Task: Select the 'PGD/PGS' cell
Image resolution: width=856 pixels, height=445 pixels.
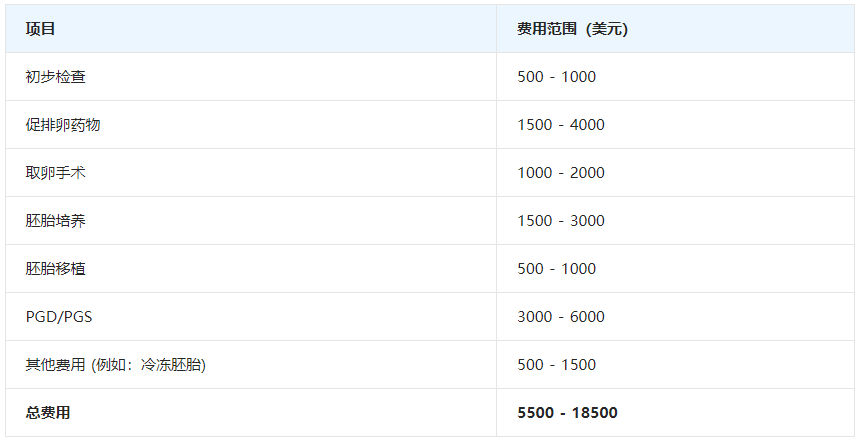Action: 58,317
